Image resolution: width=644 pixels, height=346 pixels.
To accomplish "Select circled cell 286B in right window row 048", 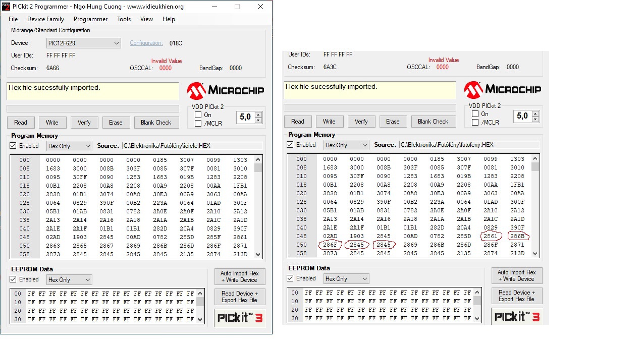I will tap(517, 236).
